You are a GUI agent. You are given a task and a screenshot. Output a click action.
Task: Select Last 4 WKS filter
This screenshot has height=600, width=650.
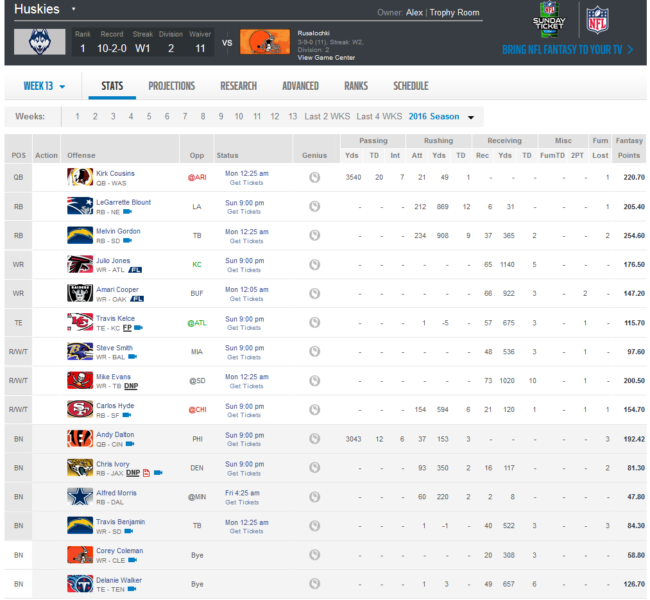click(x=379, y=117)
